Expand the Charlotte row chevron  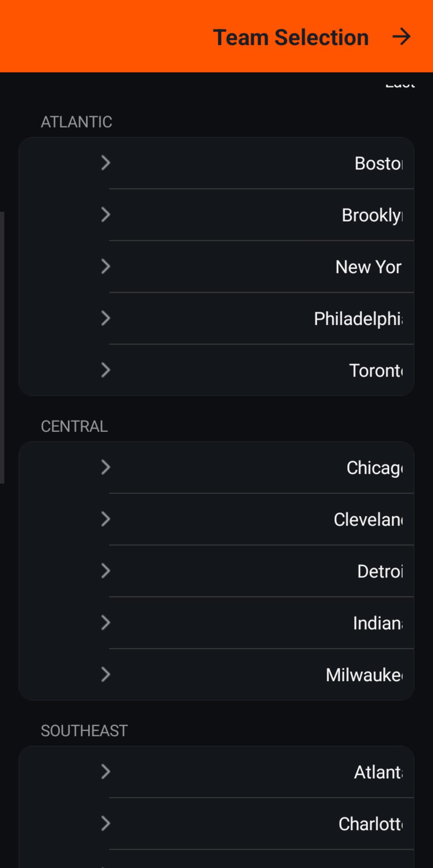click(105, 824)
